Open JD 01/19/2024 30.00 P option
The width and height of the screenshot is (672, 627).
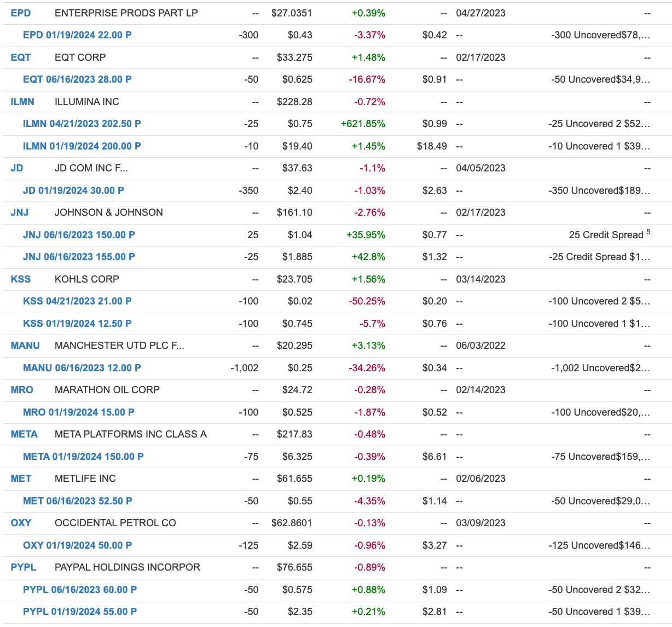tap(73, 191)
